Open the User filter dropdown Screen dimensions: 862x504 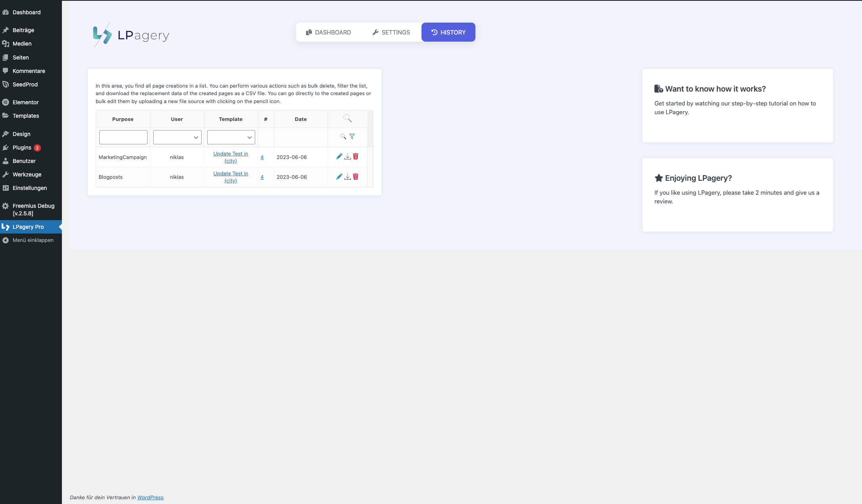click(177, 137)
